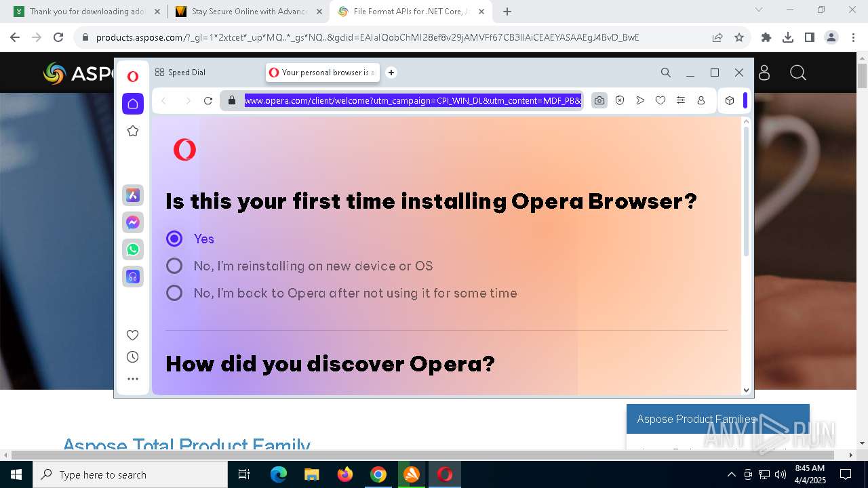Open Messenger in Opera sidebar
The image size is (868, 488).
click(x=133, y=222)
